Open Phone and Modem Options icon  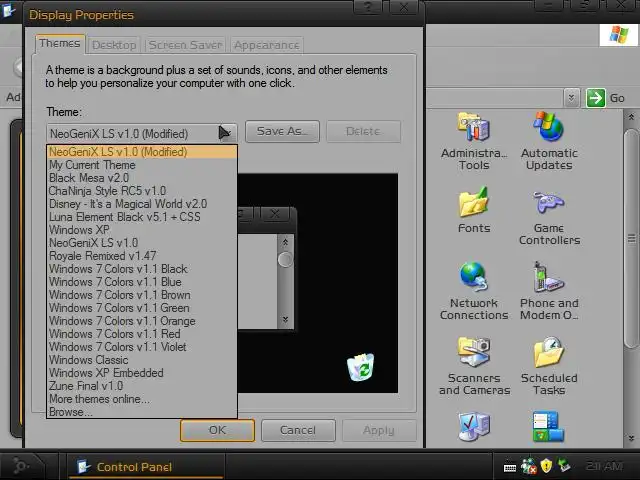pyautogui.click(x=549, y=277)
